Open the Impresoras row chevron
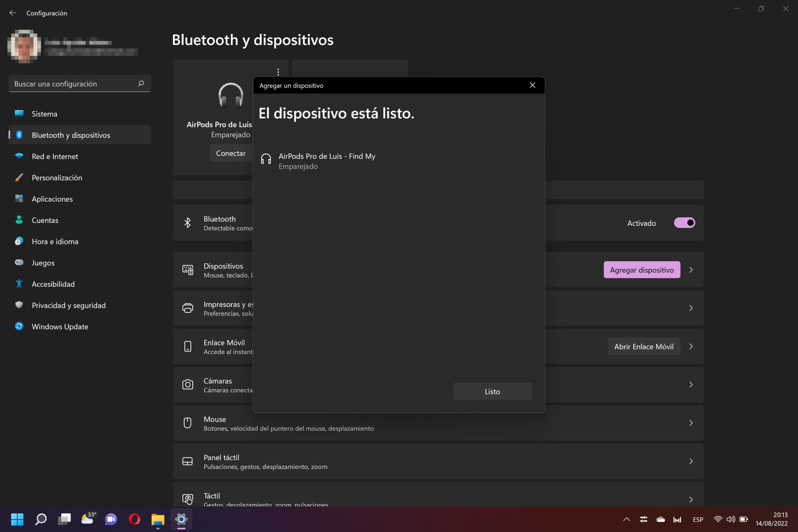798x532 pixels. click(x=691, y=308)
